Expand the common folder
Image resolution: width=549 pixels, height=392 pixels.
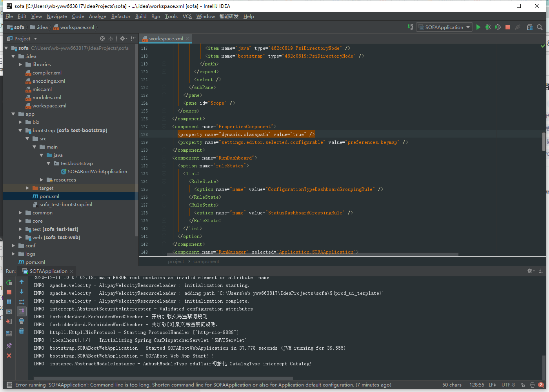(x=20, y=212)
